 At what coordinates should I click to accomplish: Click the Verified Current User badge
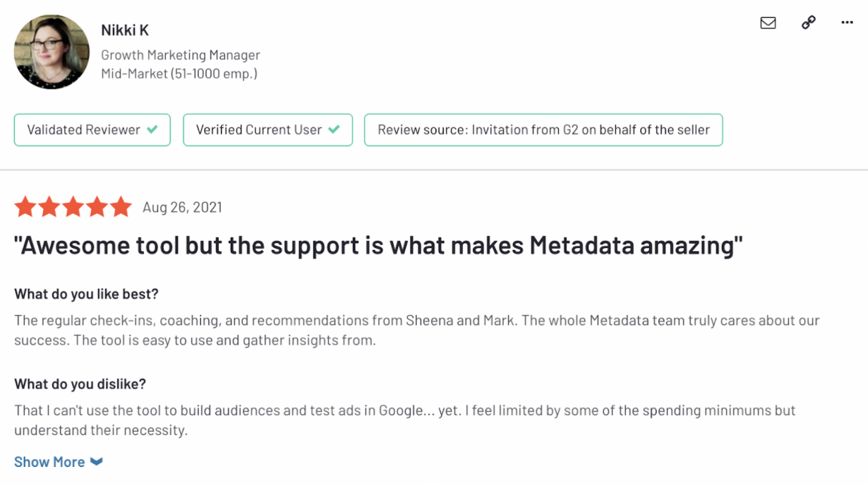tap(267, 130)
